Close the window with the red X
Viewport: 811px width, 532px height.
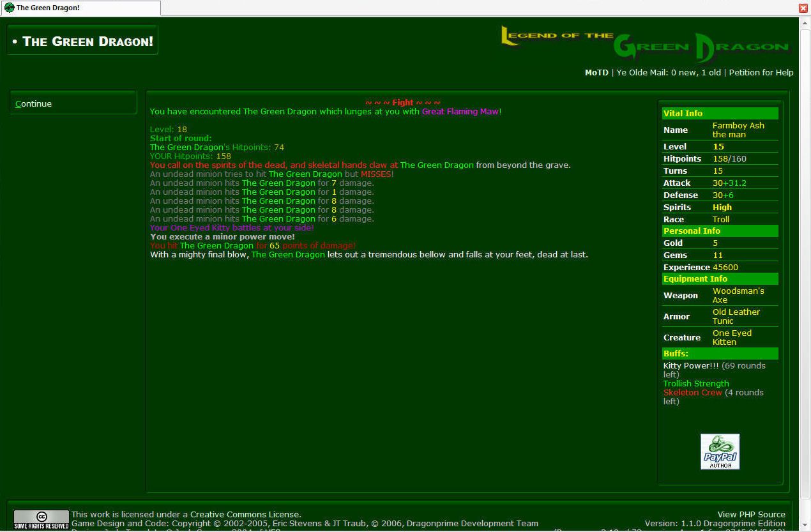pos(803,8)
